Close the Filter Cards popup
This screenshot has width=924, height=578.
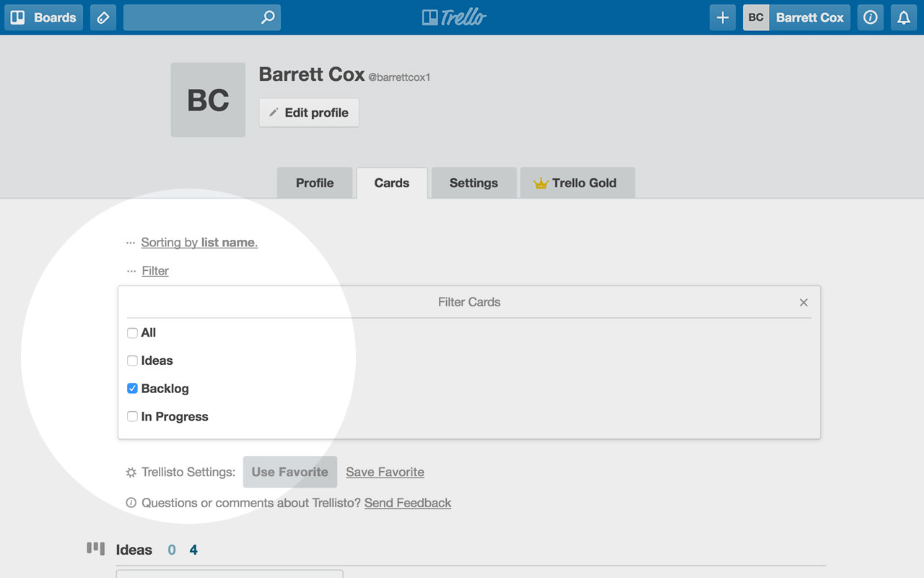(x=803, y=303)
